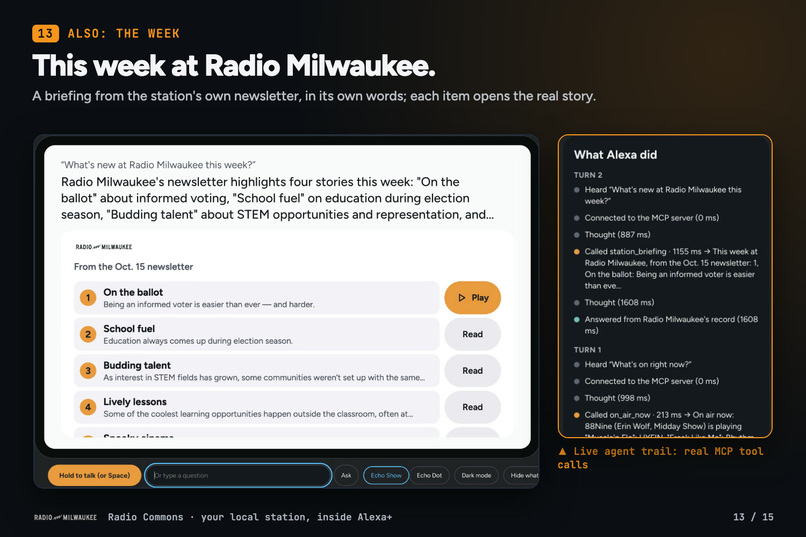This screenshot has width=806, height=537.
Task: Click Hold to talk (or Space) button
Action: click(95, 475)
